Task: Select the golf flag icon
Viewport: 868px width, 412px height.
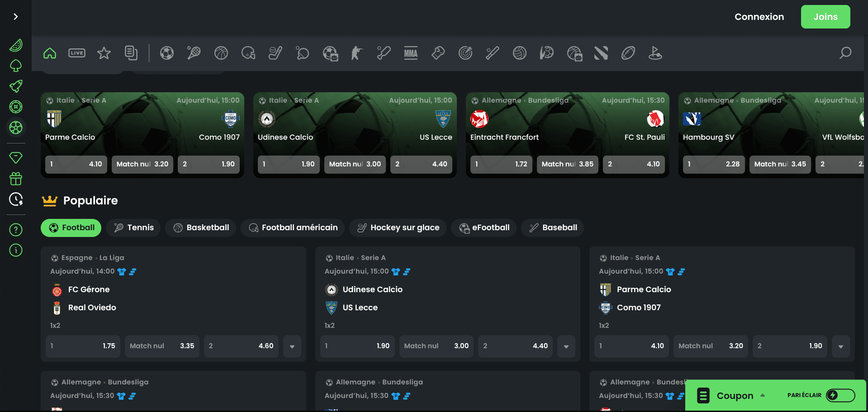Action: pos(655,53)
